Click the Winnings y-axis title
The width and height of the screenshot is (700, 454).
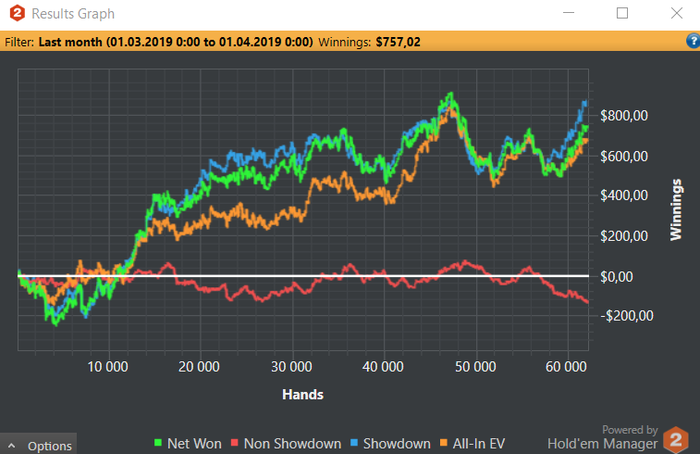point(676,209)
